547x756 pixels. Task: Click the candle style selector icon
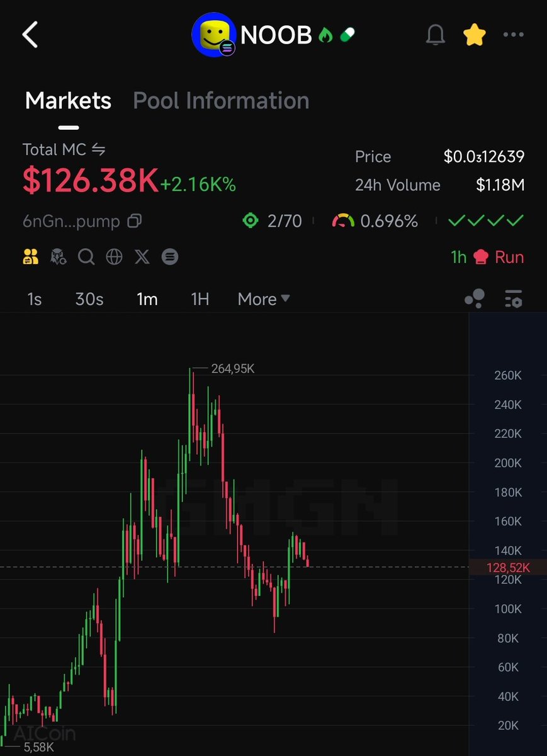click(474, 299)
